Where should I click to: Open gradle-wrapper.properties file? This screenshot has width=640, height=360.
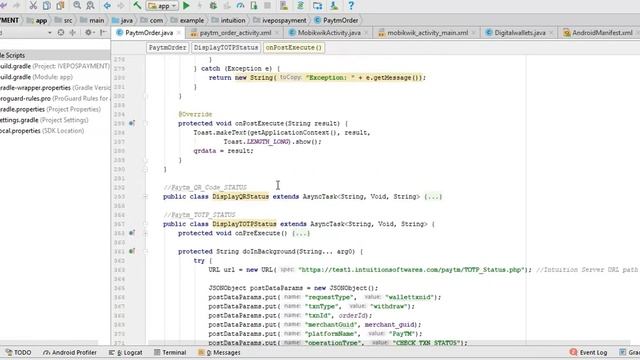click(55, 87)
